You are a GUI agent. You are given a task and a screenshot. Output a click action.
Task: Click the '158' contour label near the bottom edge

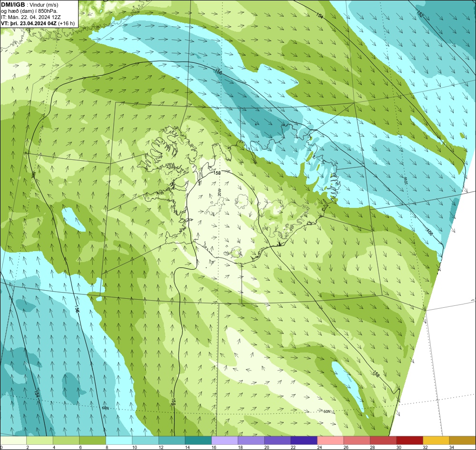coord(173,401)
